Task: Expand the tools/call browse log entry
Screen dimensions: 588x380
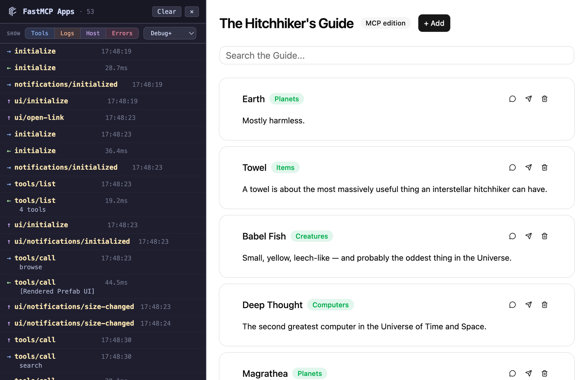Action: point(35,262)
